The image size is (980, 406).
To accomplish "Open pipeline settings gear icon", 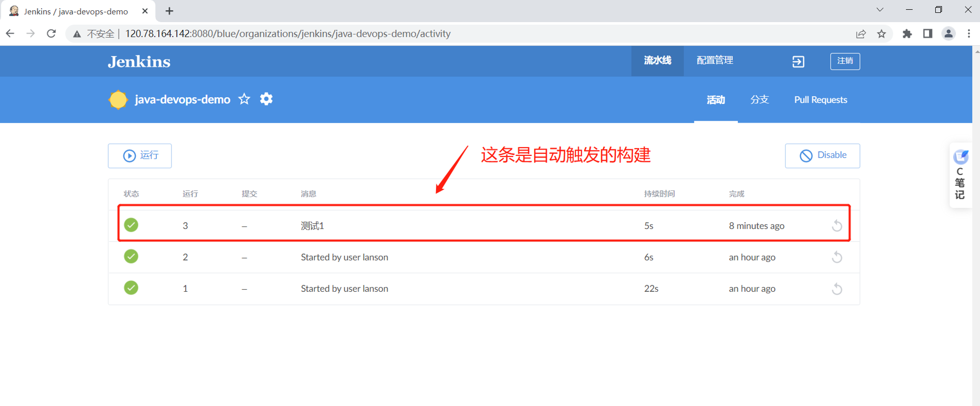I will (x=266, y=99).
